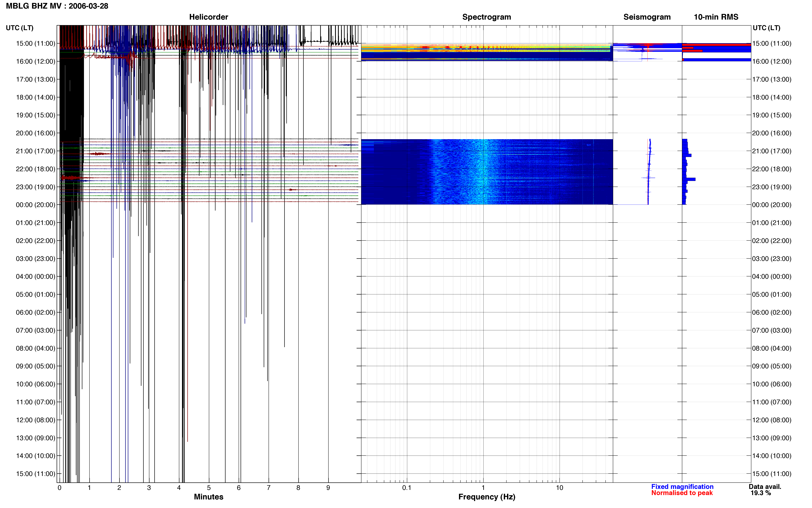Click the 'Spectrogram' panel heading

click(x=487, y=17)
